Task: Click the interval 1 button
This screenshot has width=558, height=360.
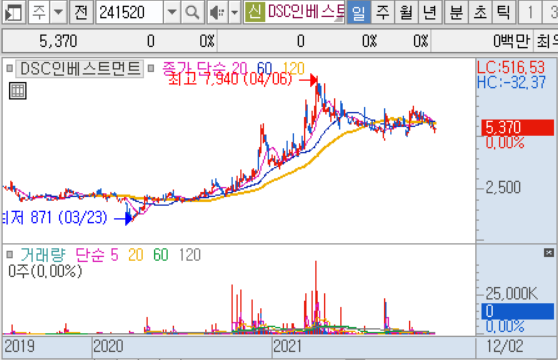Action: (530, 13)
